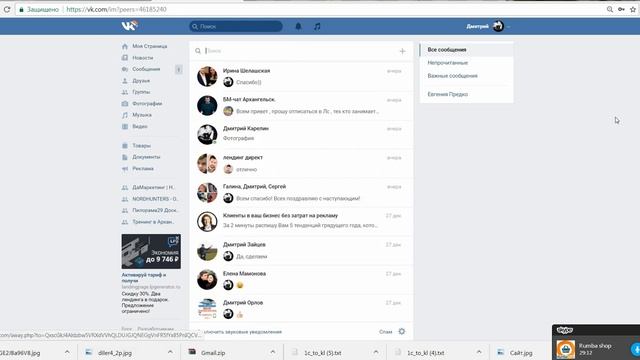Open ad link Активируй тариф и получи

point(144,278)
